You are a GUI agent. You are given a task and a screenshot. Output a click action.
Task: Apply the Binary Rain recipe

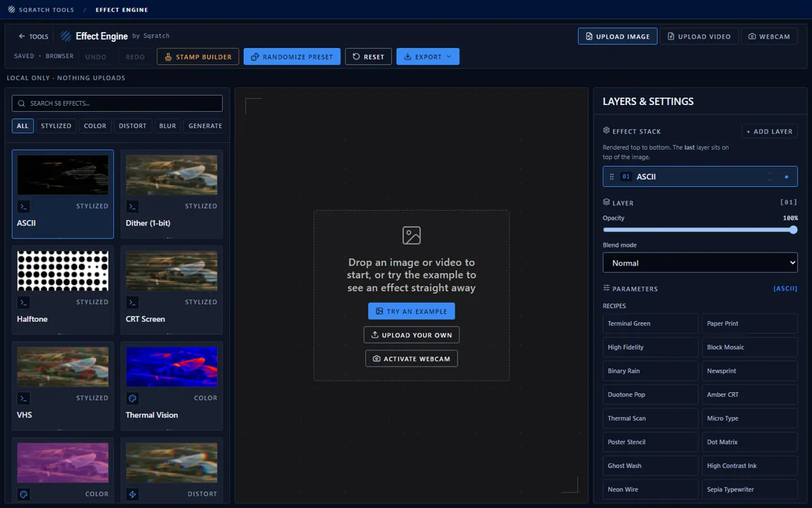tap(650, 371)
